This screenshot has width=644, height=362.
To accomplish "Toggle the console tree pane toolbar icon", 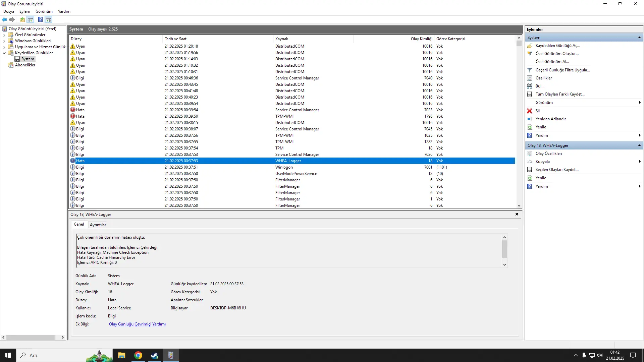I will [31, 19].
